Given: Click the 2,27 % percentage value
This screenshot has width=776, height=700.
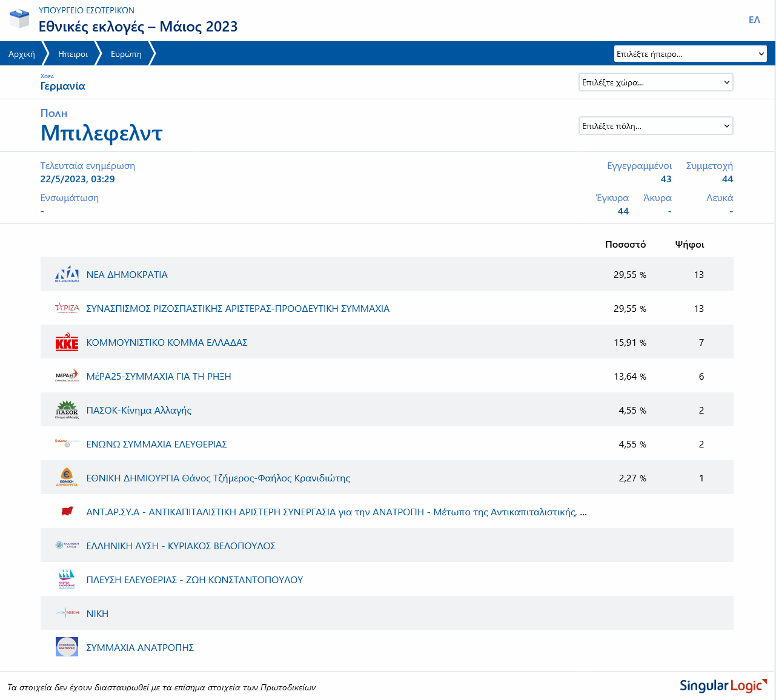Looking at the screenshot, I should (x=632, y=478).
